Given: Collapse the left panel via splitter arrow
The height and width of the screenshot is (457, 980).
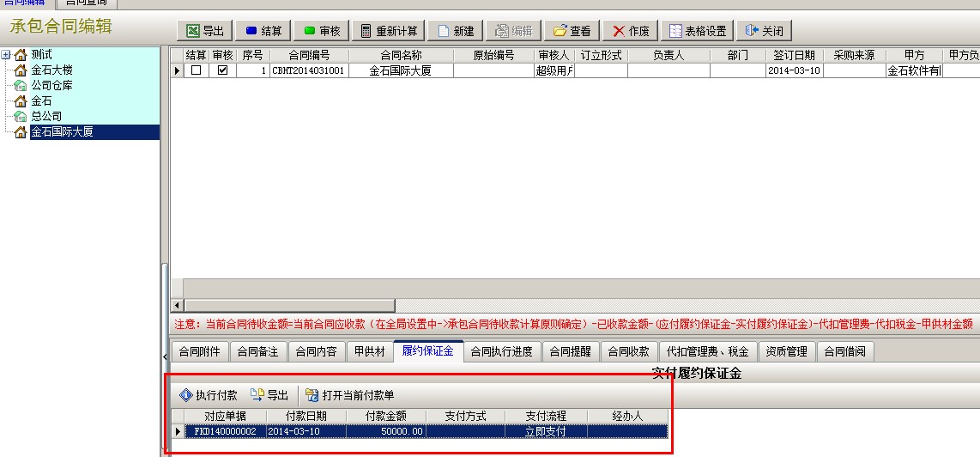Looking at the screenshot, I should click(165, 356).
